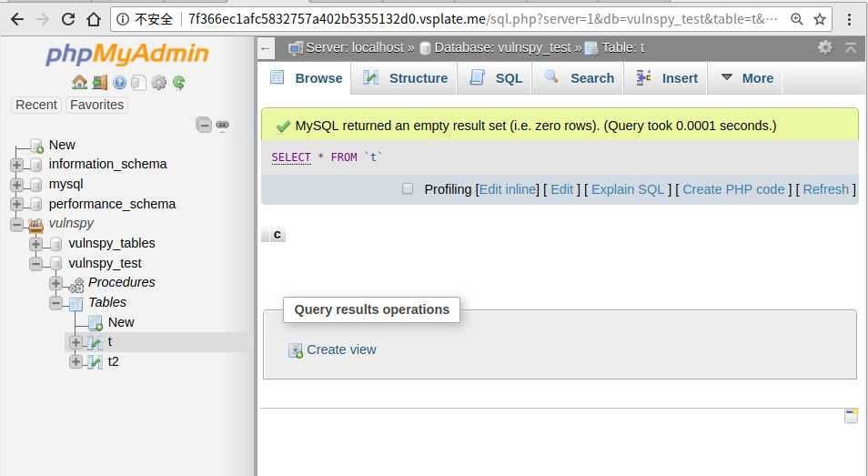Open the browser zoom magnifier icon
Viewport: 868px width, 476px height.
(x=797, y=19)
